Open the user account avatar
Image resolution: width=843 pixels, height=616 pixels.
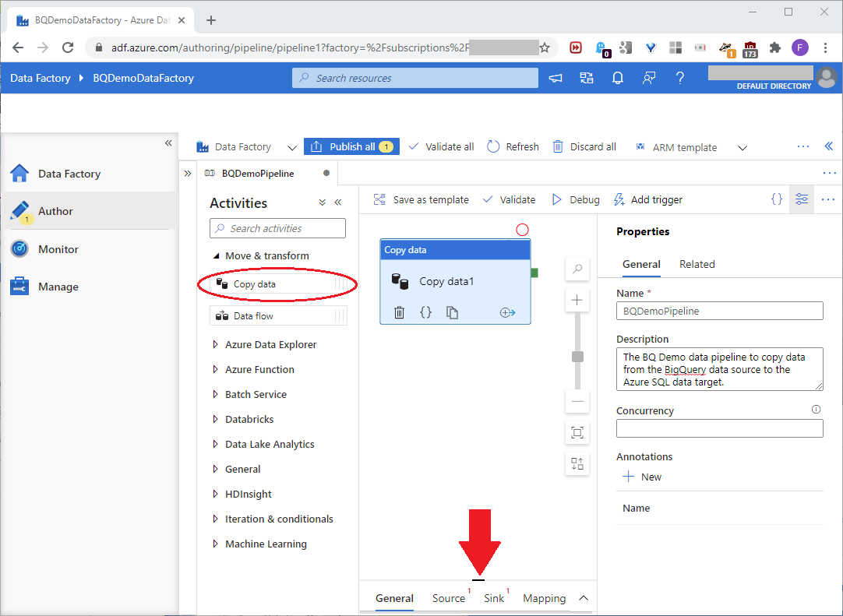827,77
